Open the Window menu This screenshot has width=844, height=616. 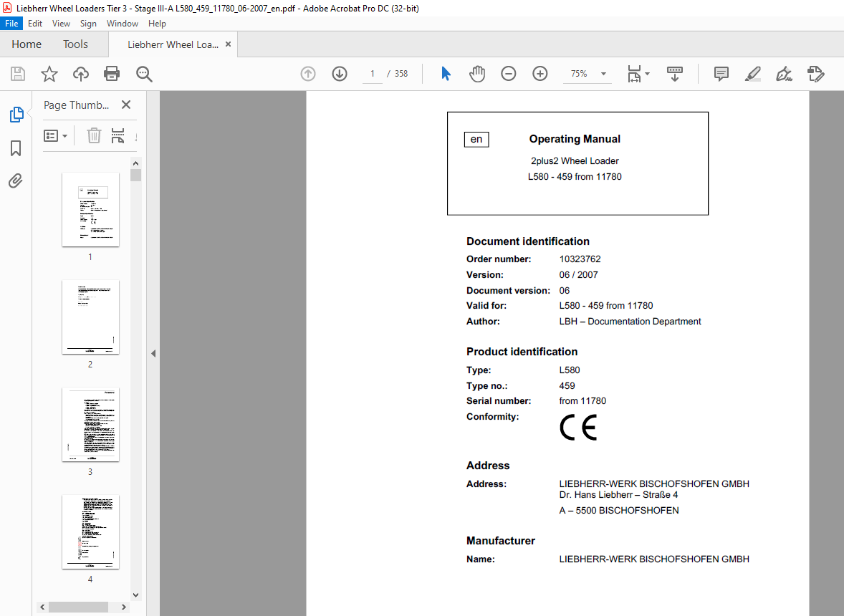point(123,23)
